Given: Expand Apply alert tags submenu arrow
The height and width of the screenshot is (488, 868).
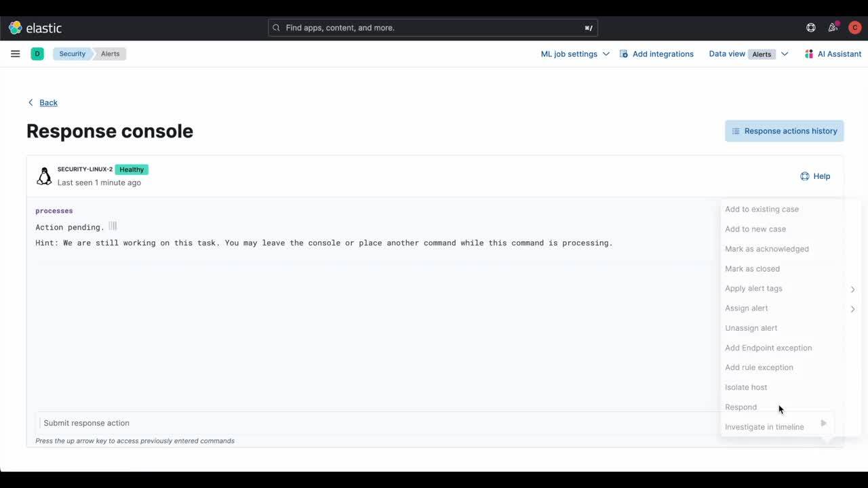Looking at the screenshot, I should (852, 289).
